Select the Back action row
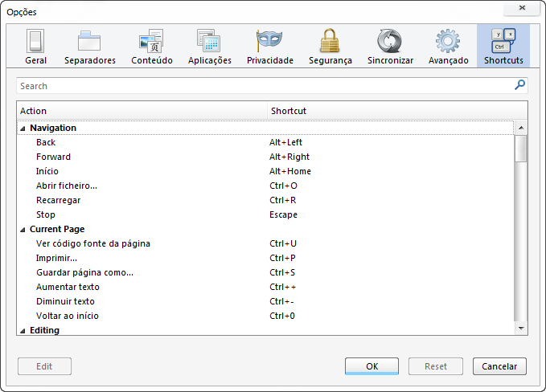The width and height of the screenshot is (546, 392). [x=265, y=142]
